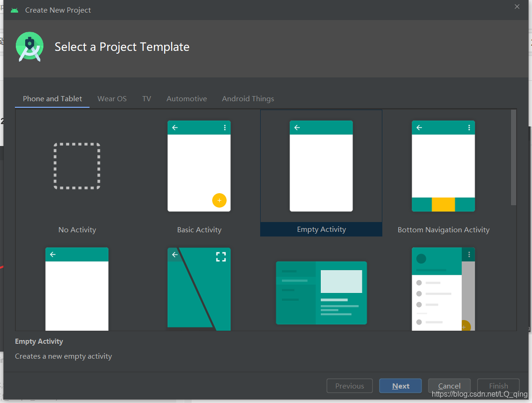Click the yellow plus FAB in Basic Activity

219,200
